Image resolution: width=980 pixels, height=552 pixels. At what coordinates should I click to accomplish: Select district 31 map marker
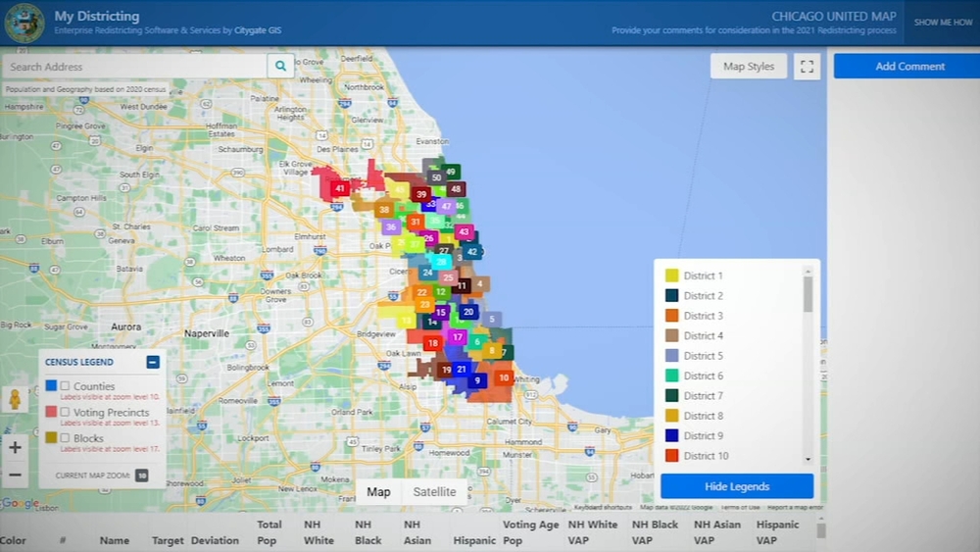pyautogui.click(x=415, y=222)
